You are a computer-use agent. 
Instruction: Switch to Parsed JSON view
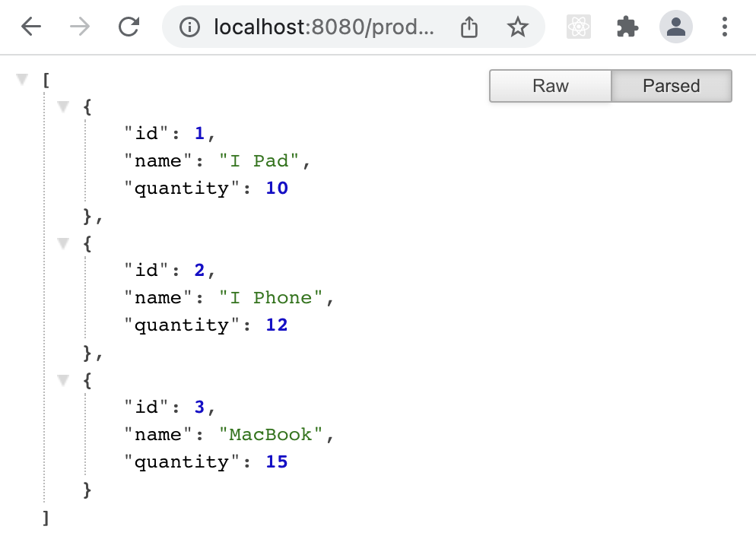click(x=671, y=86)
